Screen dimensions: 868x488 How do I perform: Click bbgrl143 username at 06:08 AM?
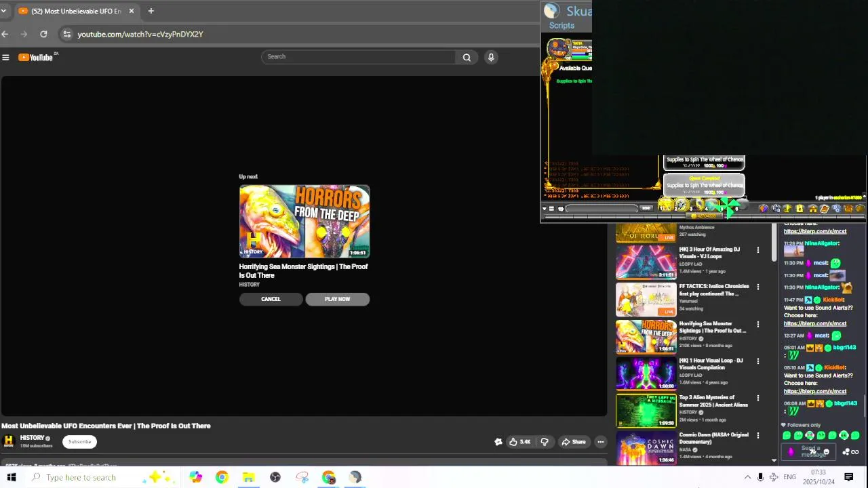[845, 403]
